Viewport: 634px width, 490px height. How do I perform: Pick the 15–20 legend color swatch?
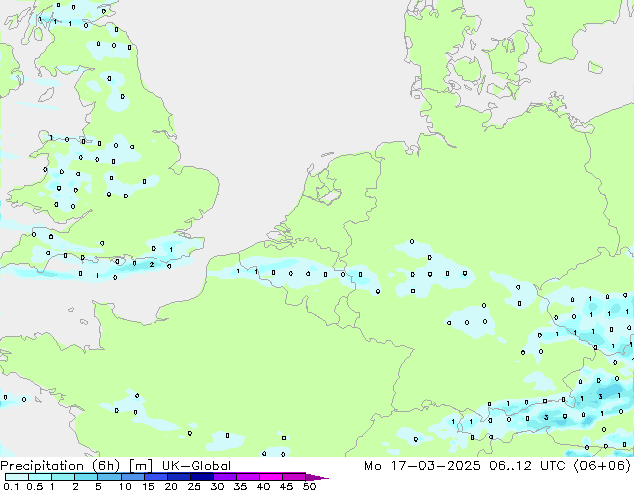155,477
